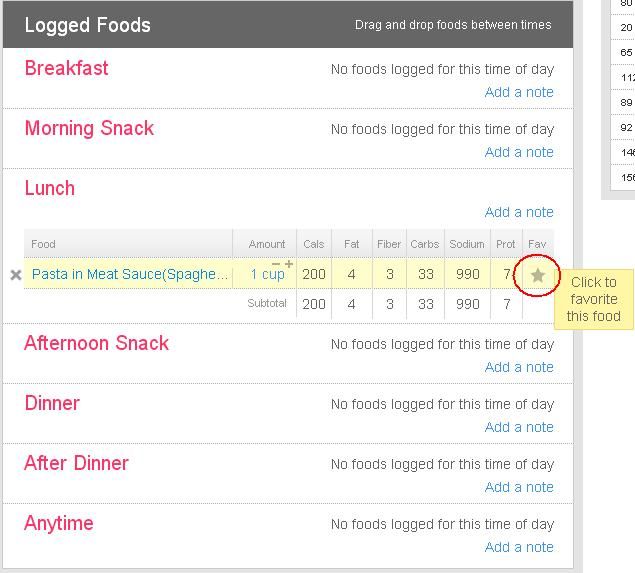The image size is (635, 573).
Task: Increase pasta amount with plus icon
Action: click(289, 264)
